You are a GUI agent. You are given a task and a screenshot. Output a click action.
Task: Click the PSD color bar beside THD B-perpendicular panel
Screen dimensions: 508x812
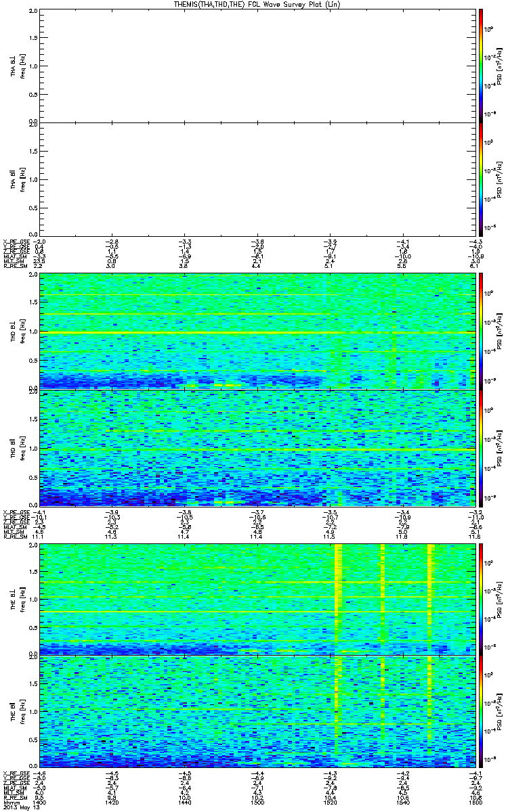(x=481, y=332)
